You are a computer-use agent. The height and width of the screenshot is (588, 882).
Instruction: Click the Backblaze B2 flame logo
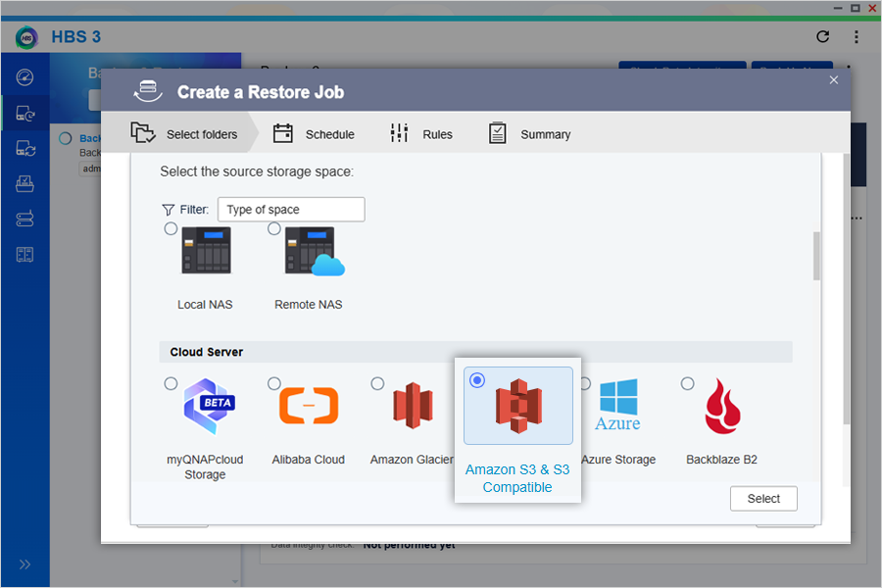pos(723,406)
